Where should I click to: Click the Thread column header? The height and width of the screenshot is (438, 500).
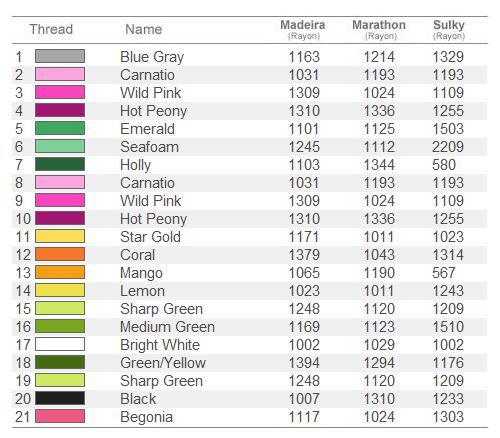[x=51, y=29]
